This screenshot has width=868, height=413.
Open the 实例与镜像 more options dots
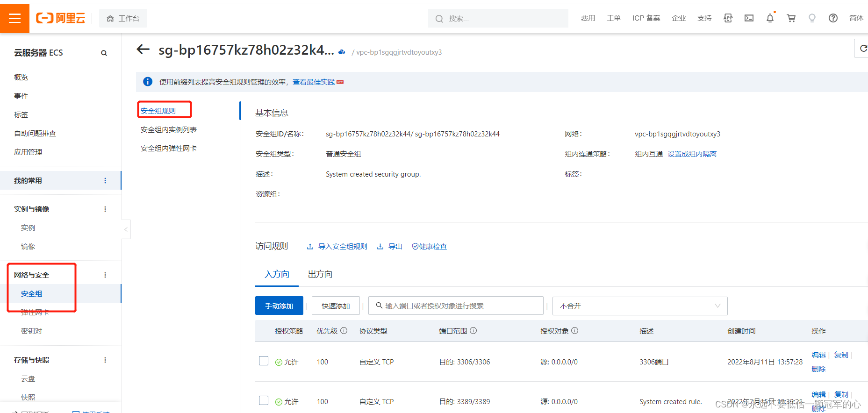pos(105,209)
